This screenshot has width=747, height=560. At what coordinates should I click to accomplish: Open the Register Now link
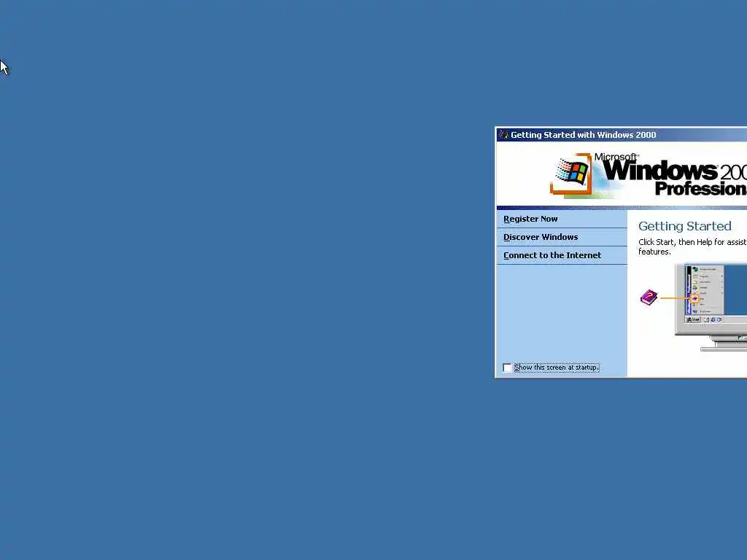coord(530,219)
